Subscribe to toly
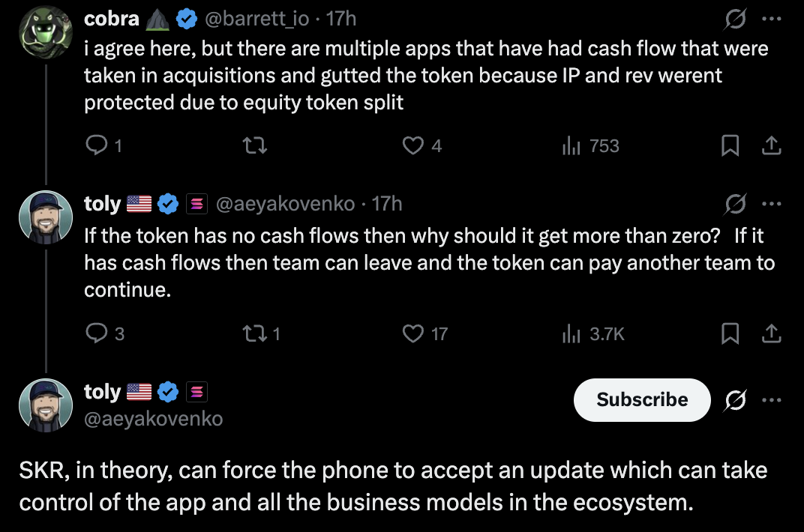Viewport: 804px width, 532px height. point(642,400)
